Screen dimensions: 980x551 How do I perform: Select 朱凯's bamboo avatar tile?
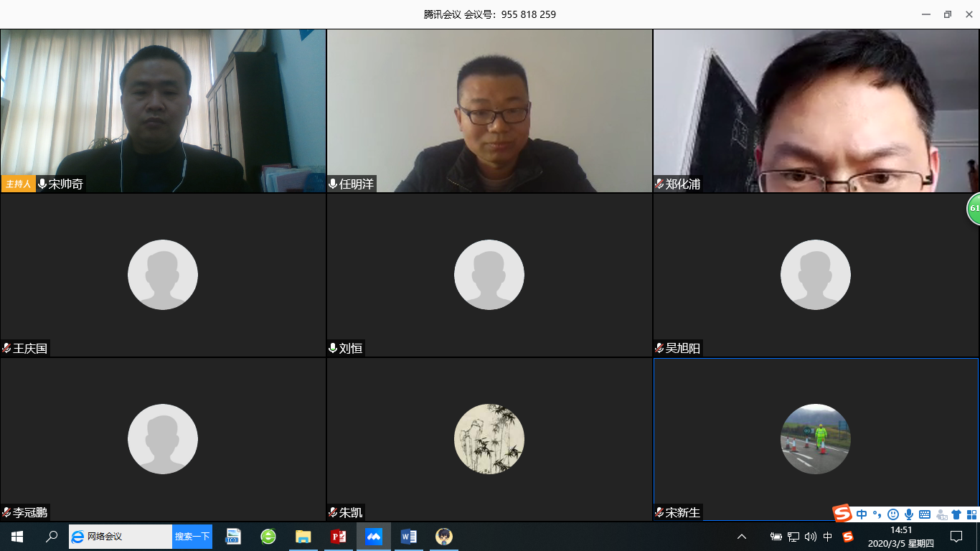tap(489, 439)
